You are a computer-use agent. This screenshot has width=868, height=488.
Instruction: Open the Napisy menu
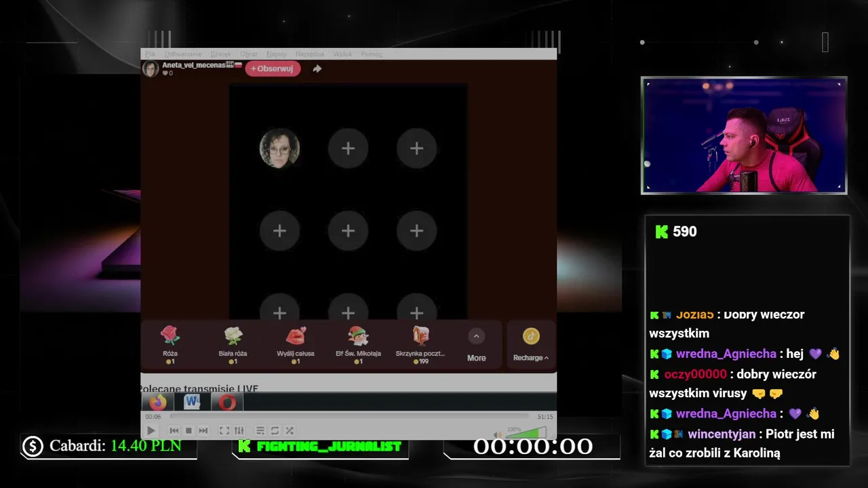276,54
